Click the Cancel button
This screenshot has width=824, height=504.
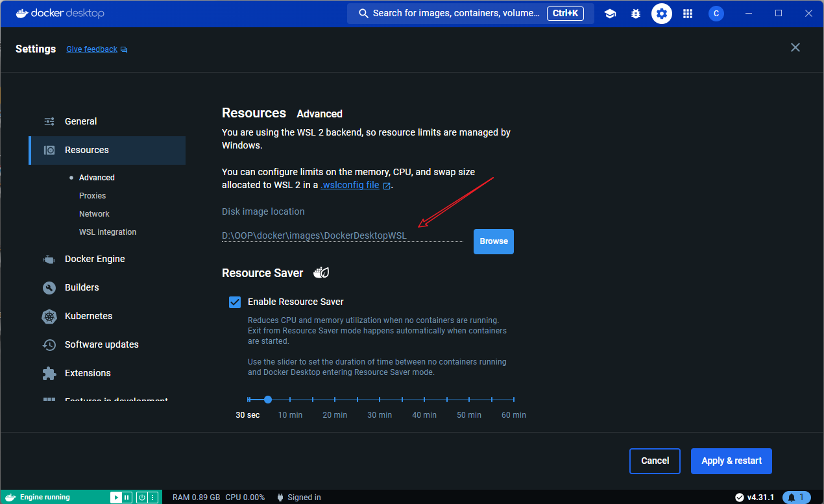(655, 461)
